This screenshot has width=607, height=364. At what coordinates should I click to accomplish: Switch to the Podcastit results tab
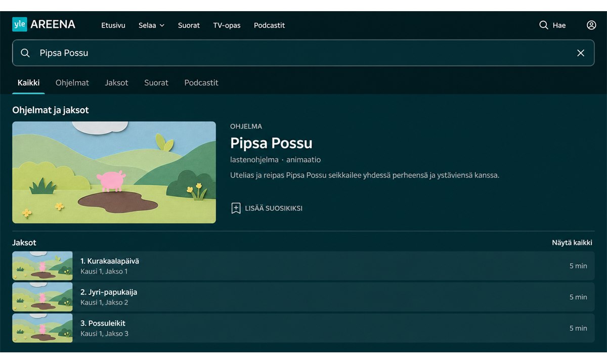201,83
